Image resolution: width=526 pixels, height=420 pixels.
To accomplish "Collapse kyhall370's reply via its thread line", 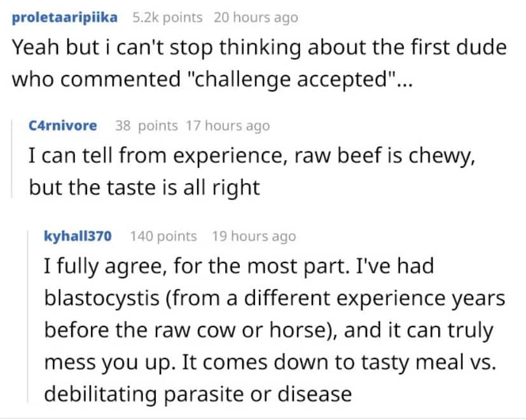I will click(x=28, y=316).
